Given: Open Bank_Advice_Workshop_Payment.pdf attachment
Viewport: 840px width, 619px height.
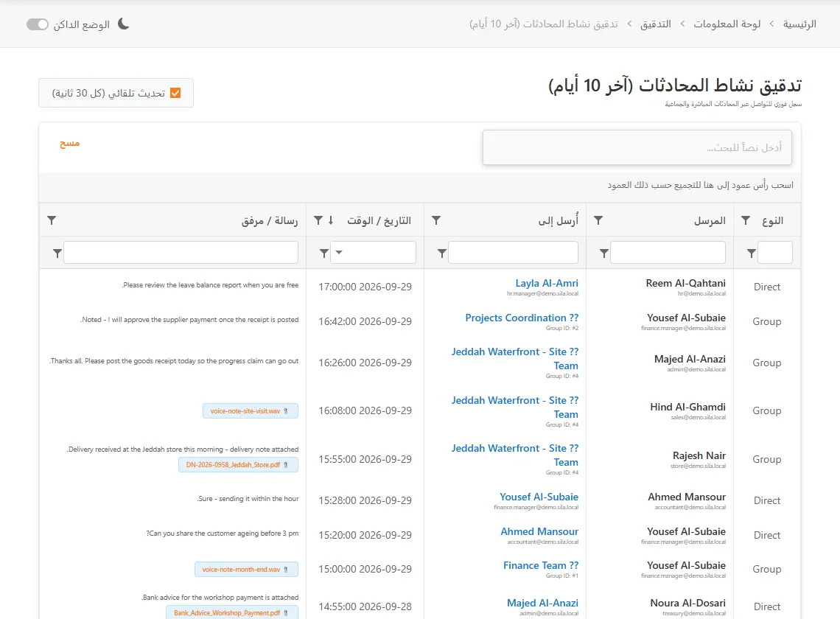Looking at the screenshot, I should click(232, 612).
